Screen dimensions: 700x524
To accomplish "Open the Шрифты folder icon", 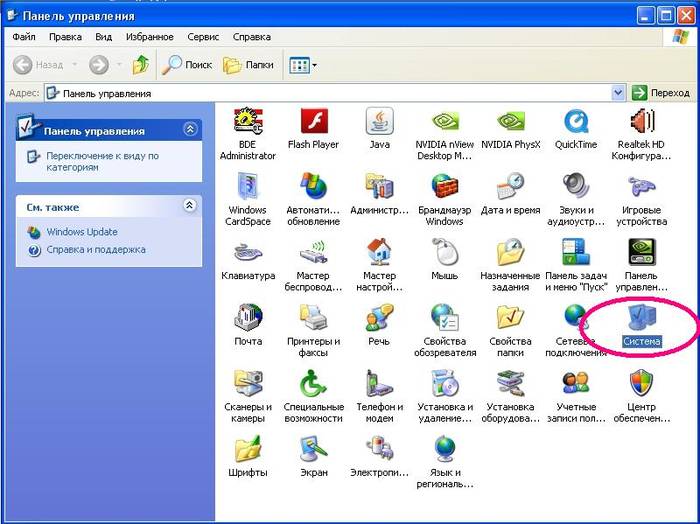I will (247, 449).
